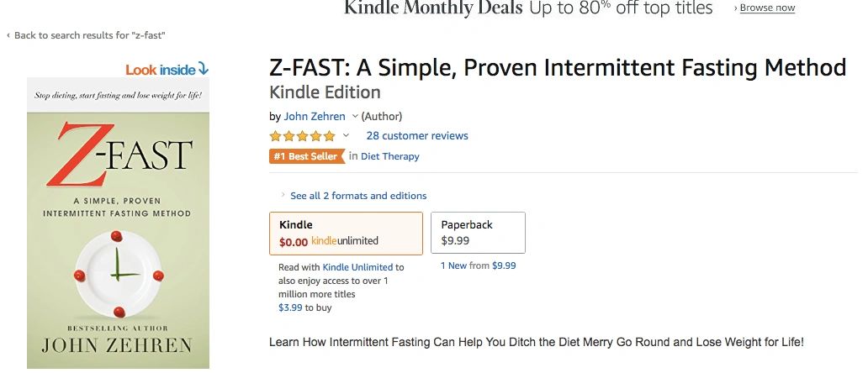Go back to search results for z-fast
This screenshot has height=373, width=868.
tap(88, 35)
